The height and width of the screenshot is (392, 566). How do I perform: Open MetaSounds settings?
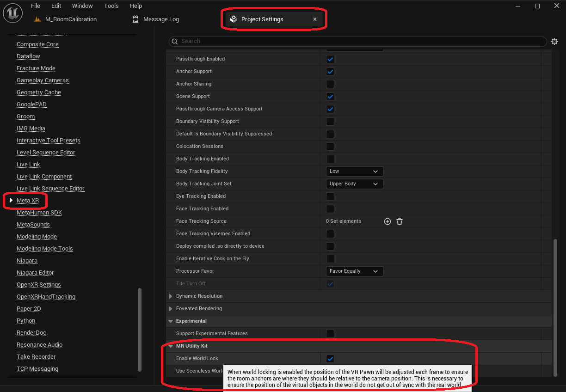coord(33,225)
